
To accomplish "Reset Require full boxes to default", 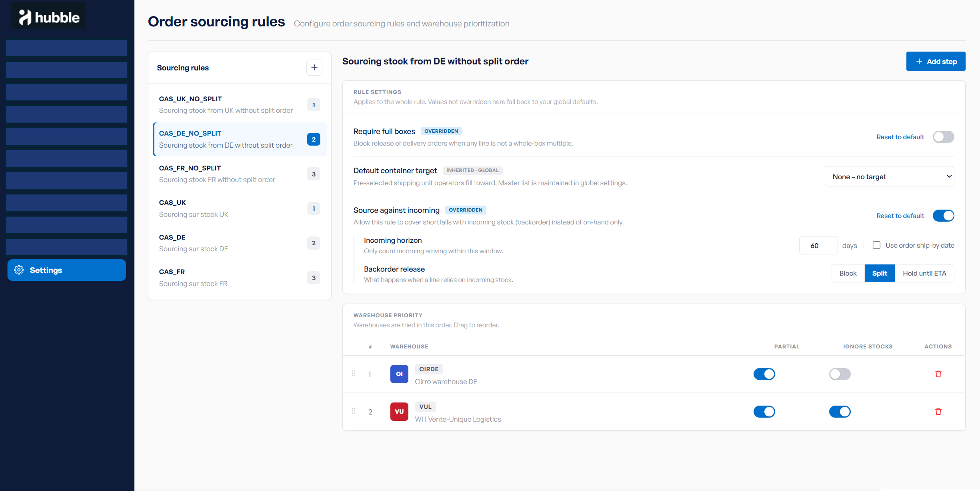I will [x=900, y=137].
